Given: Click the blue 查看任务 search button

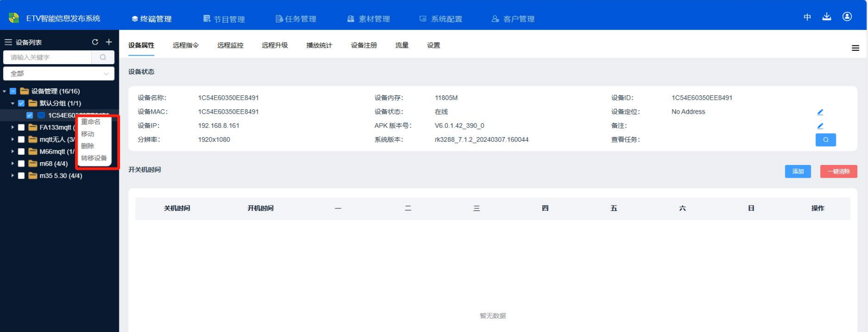Looking at the screenshot, I should point(825,140).
